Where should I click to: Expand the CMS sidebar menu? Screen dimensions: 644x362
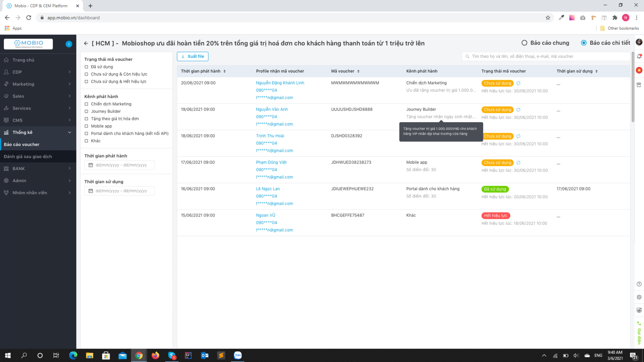[38, 120]
